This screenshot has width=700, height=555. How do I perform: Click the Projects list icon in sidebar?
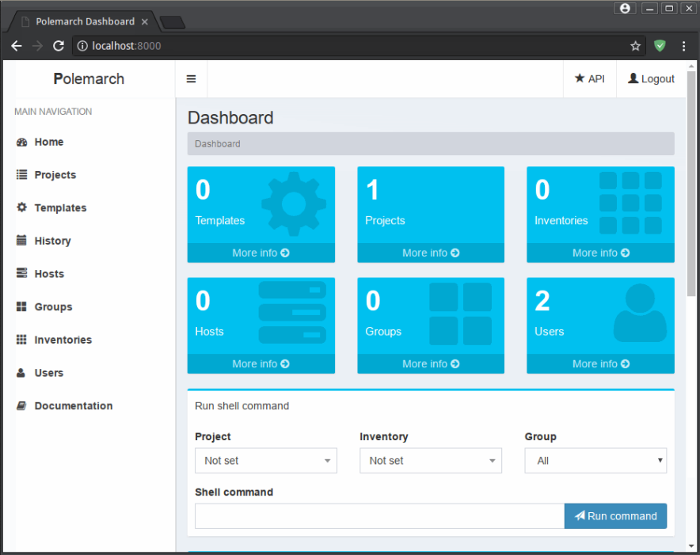22,175
